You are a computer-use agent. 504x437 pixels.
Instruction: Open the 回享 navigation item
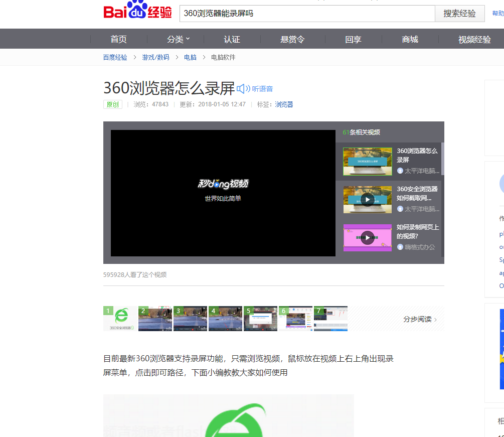coord(353,39)
